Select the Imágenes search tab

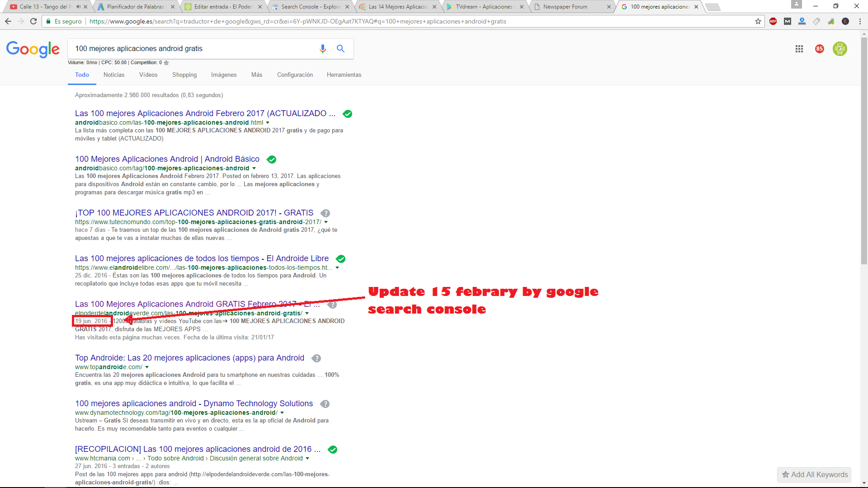pos(224,75)
